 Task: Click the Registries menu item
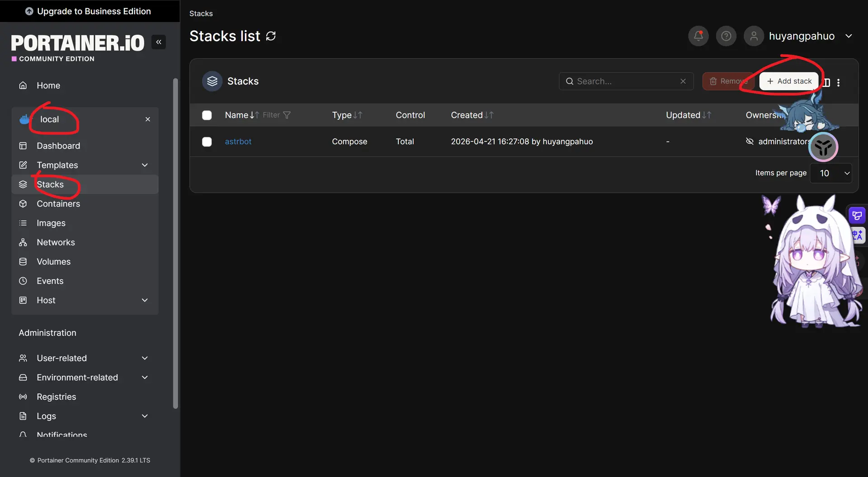(57, 397)
